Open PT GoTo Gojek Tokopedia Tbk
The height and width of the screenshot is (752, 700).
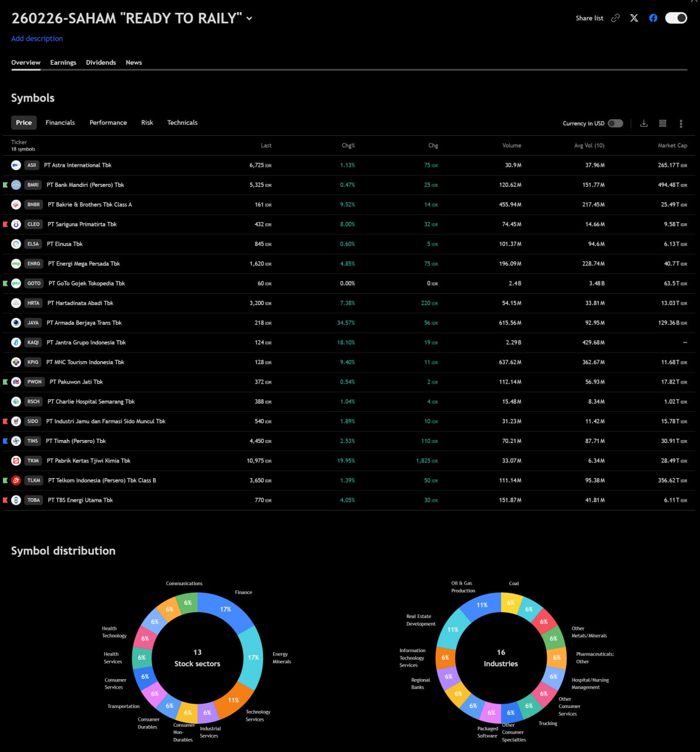(87, 283)
